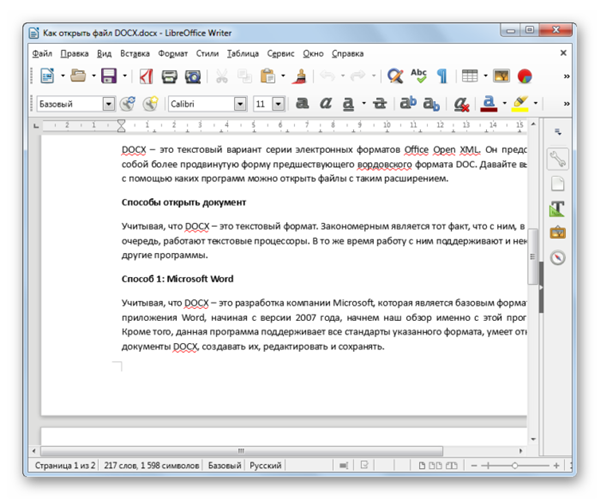Open the Таблица menu

(x=243, y=54)
